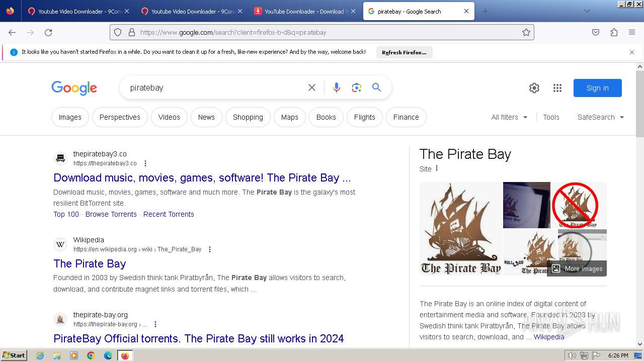Filter results by Images

pyautogui.click(x=70, y=117)
